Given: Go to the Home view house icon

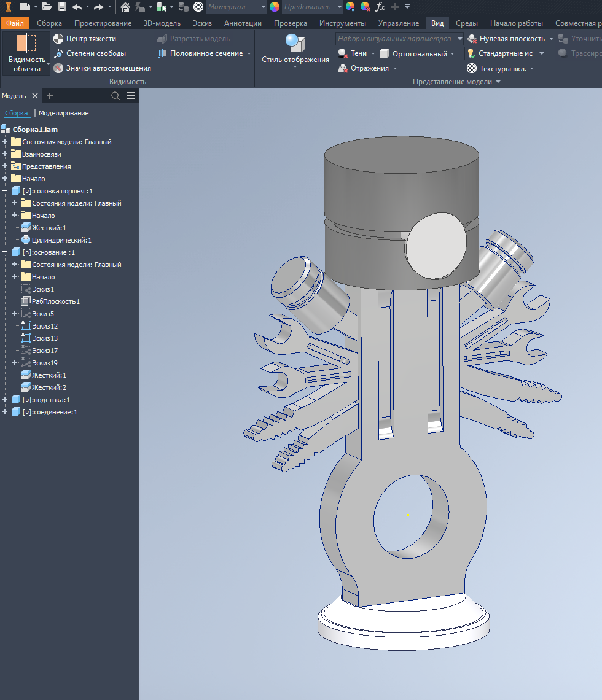Looking at the screenshot, I should click(x=125, y=7).
